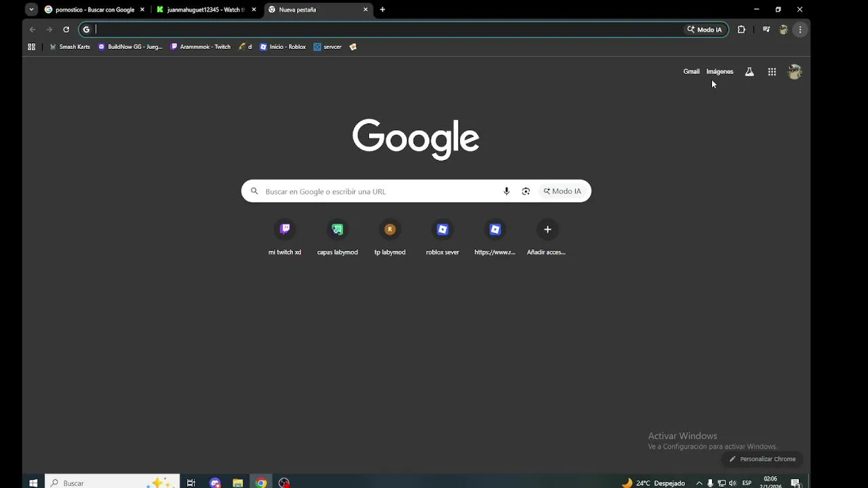Click the taskbar Buscar search box
The height and width of the screenshot is (488, 868).
coord(113,483)
